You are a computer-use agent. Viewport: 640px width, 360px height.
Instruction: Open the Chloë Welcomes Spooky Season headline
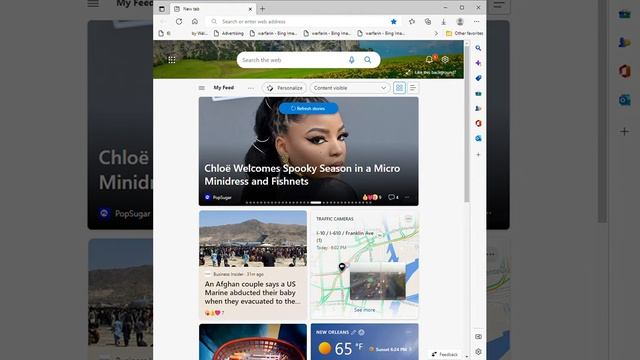click(302, 175)
